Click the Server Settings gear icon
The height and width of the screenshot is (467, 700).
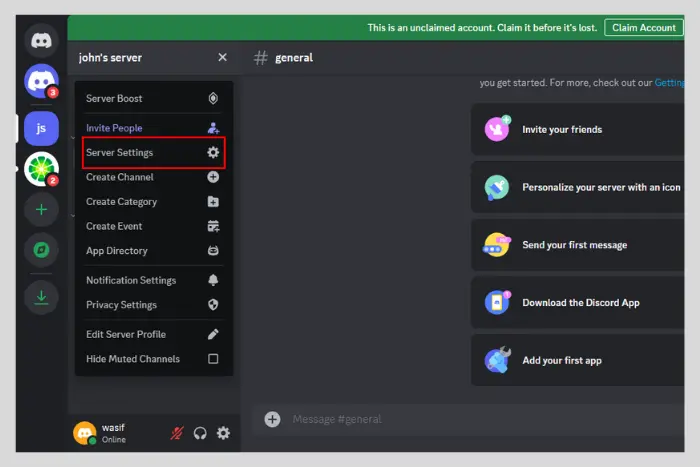click(213, 153)
